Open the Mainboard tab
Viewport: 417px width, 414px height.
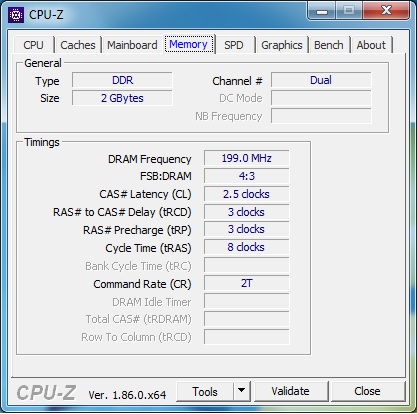[x=132, y=45]
